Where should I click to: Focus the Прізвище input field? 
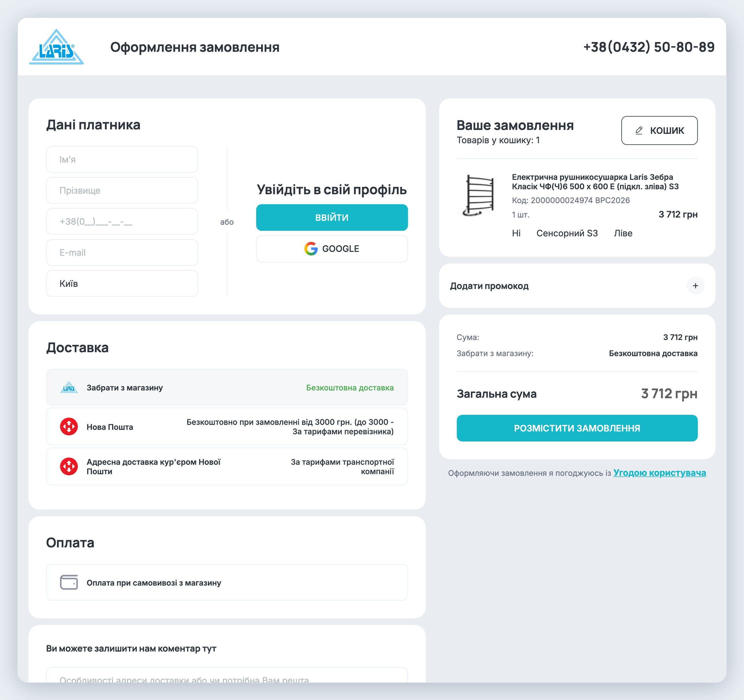122,190
